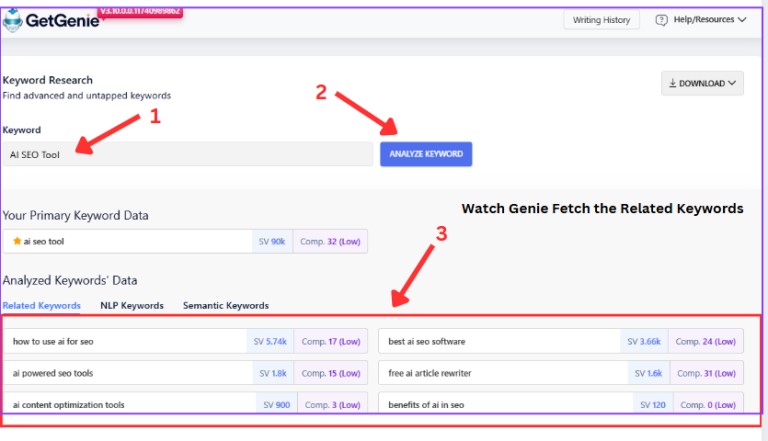Image resolution: width=768 pixels, height=441 pixels.
Task: Click the SV 900 value
Action: click(277, 405)
